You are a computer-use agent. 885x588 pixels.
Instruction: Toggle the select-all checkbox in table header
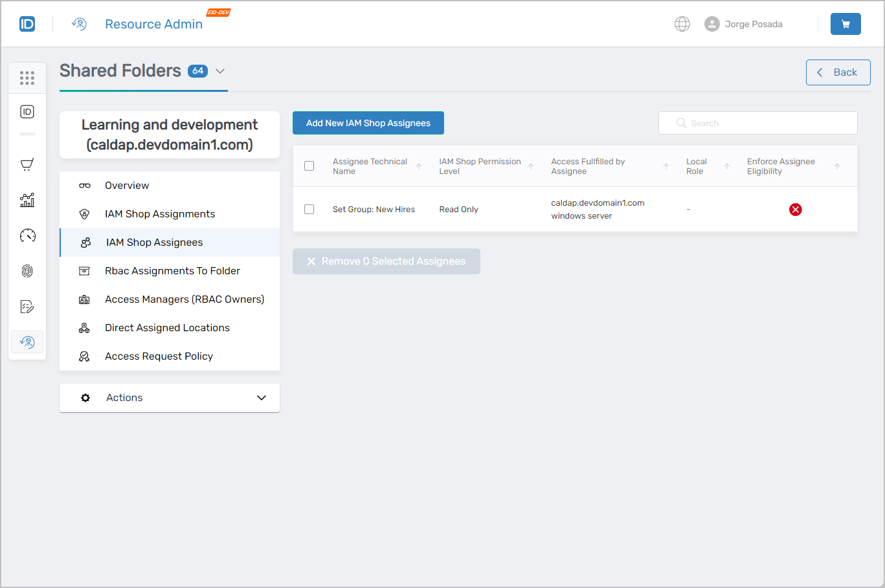tap(309, 166)
